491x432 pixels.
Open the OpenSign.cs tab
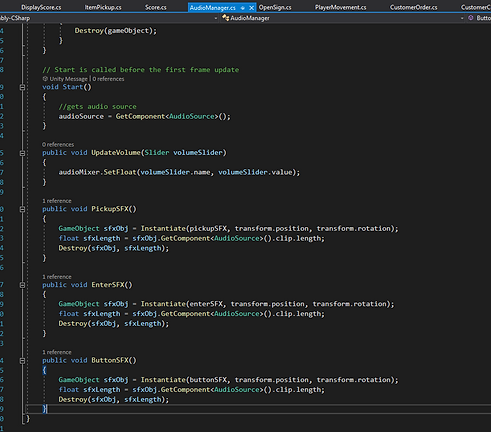[x=275, y=7]
